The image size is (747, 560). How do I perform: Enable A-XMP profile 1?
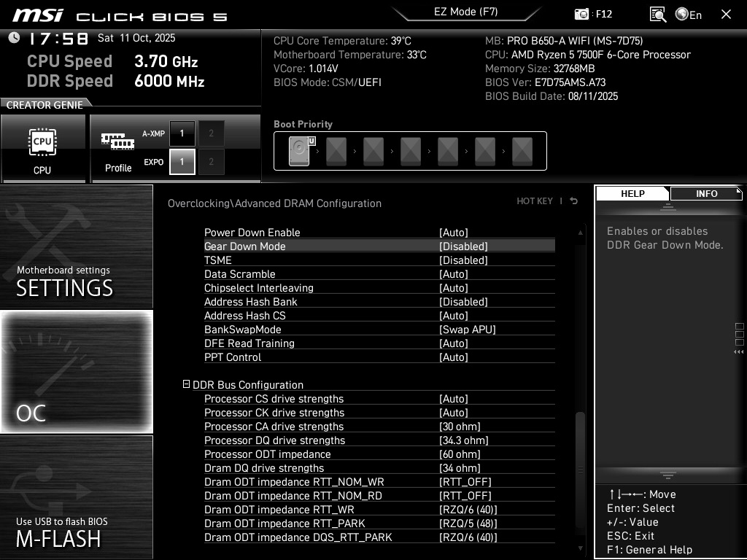pyautogui.click(x=182, y=133)
